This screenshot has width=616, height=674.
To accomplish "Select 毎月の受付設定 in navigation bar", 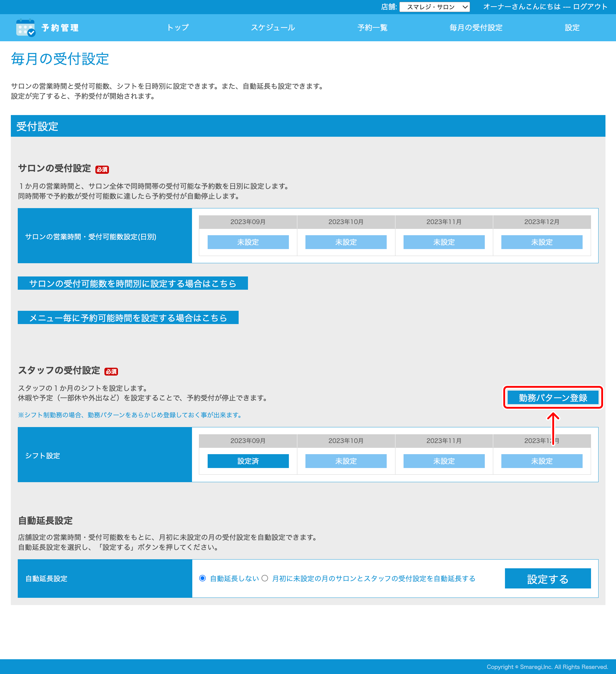I will pos(476,28).
